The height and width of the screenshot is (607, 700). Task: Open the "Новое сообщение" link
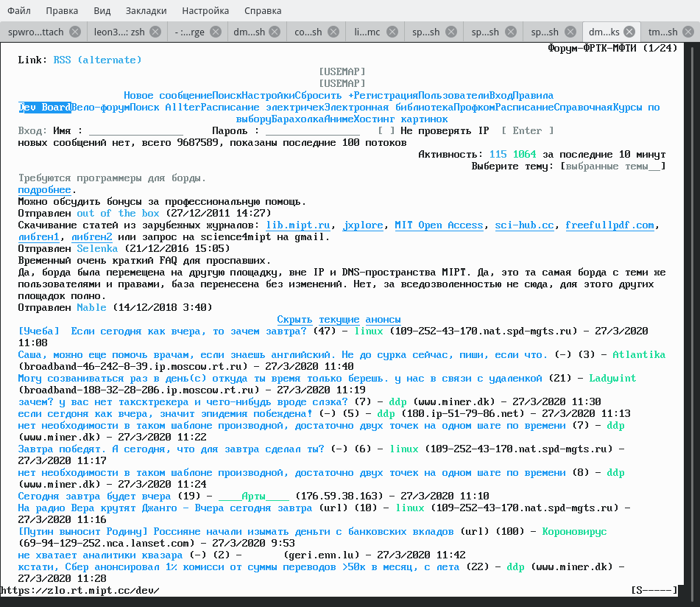167,95
